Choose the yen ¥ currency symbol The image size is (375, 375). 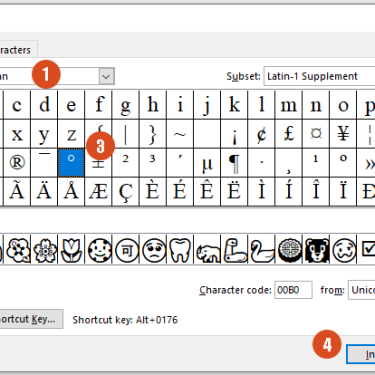(343, 134)
